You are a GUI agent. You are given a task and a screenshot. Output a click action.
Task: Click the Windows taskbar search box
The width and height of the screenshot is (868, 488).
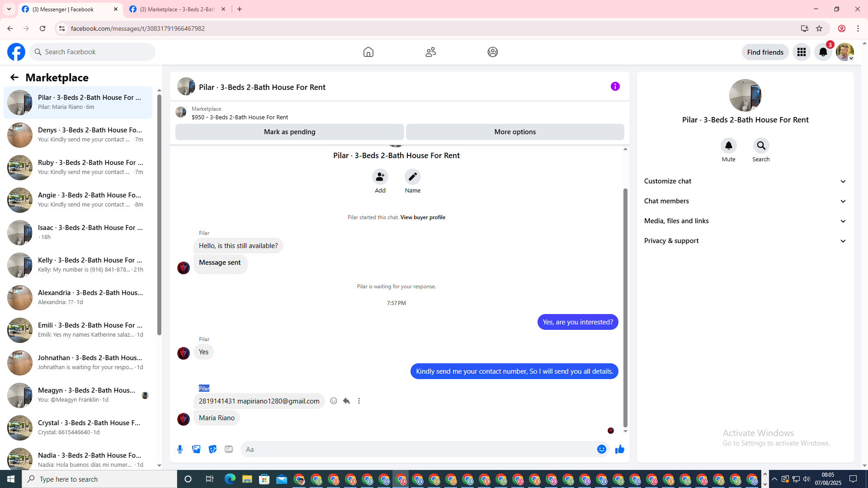[x=99, y=479]
